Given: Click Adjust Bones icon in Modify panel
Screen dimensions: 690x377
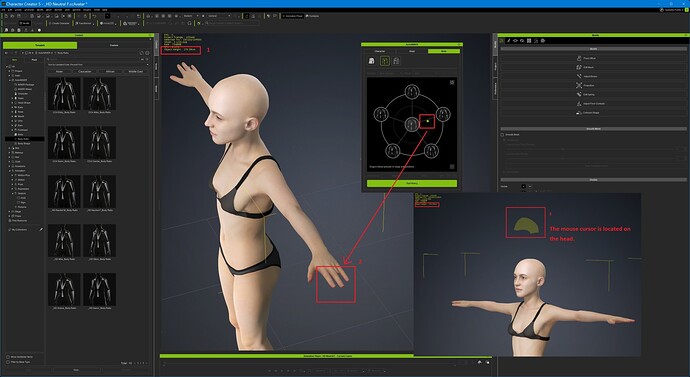Looking at the screenshot, I should [x=579, y=76].
